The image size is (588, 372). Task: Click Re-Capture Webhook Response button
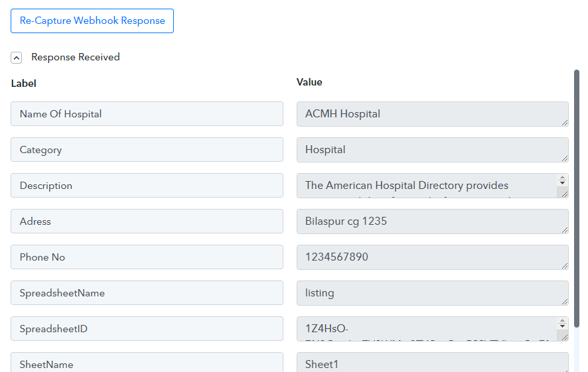click(x=92, y=21)
